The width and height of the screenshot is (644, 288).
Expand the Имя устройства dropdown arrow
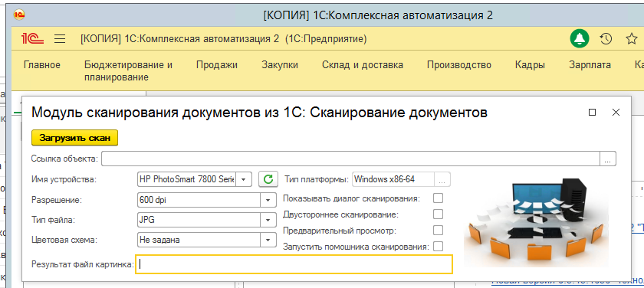click(x=244, y=179)
